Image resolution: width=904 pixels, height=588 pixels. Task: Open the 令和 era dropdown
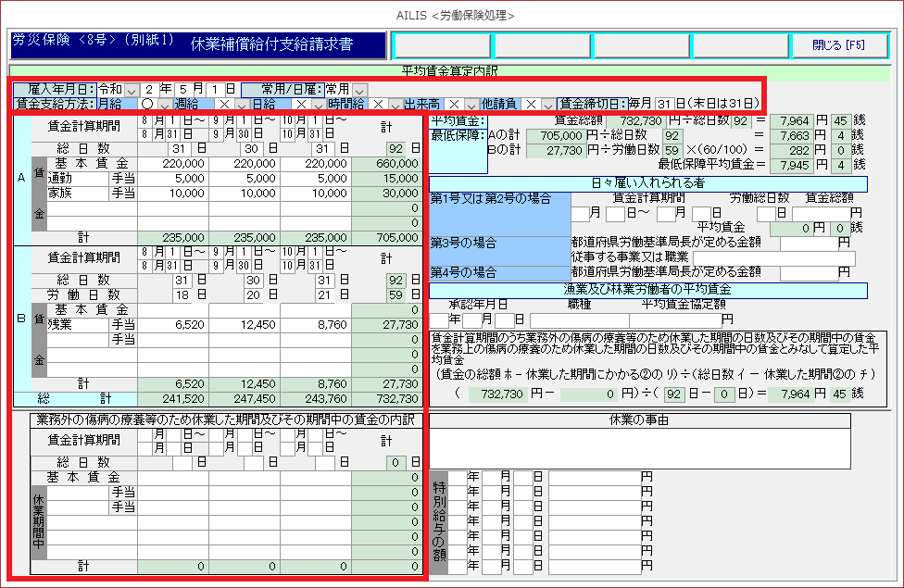click(x=131, y=90)
